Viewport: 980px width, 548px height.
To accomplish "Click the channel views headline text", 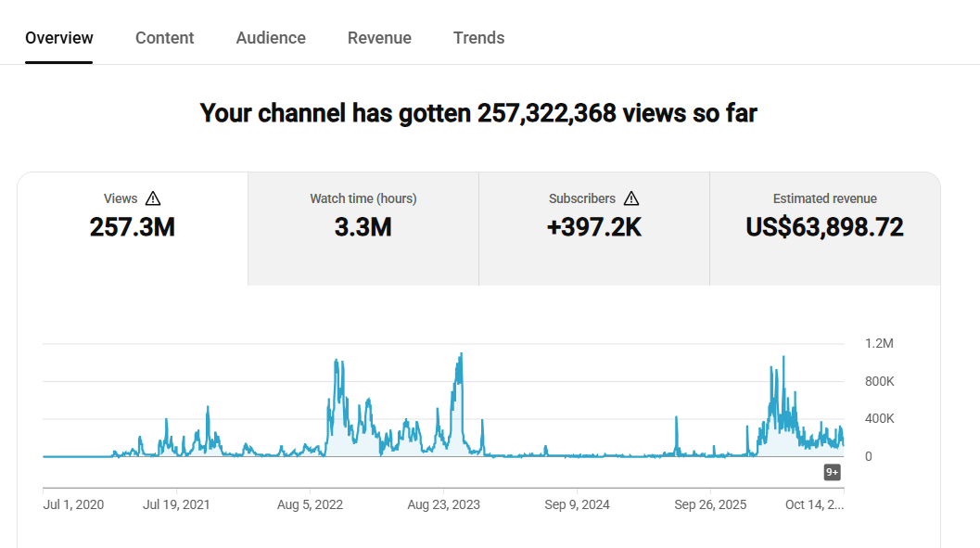I will [x=478, y=113].
